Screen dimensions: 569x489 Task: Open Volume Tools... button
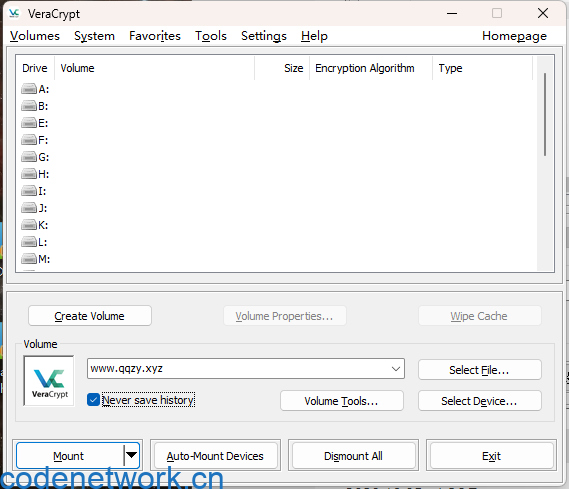pos(341,400)
